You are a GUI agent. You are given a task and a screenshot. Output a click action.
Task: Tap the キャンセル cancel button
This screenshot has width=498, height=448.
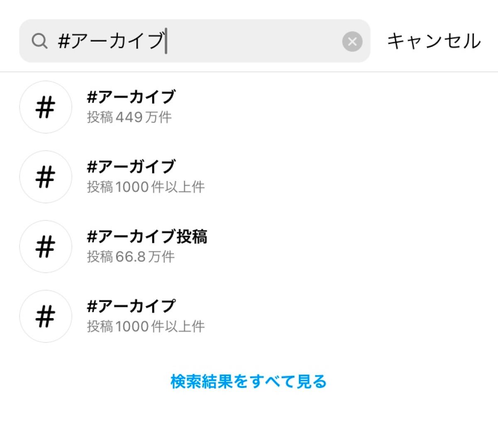434,41
